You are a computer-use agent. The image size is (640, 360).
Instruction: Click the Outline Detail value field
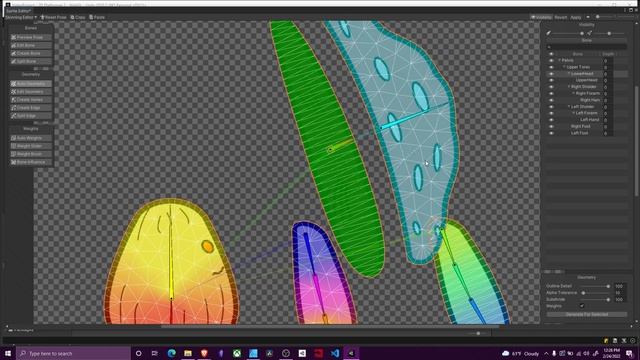pos(619,286)
